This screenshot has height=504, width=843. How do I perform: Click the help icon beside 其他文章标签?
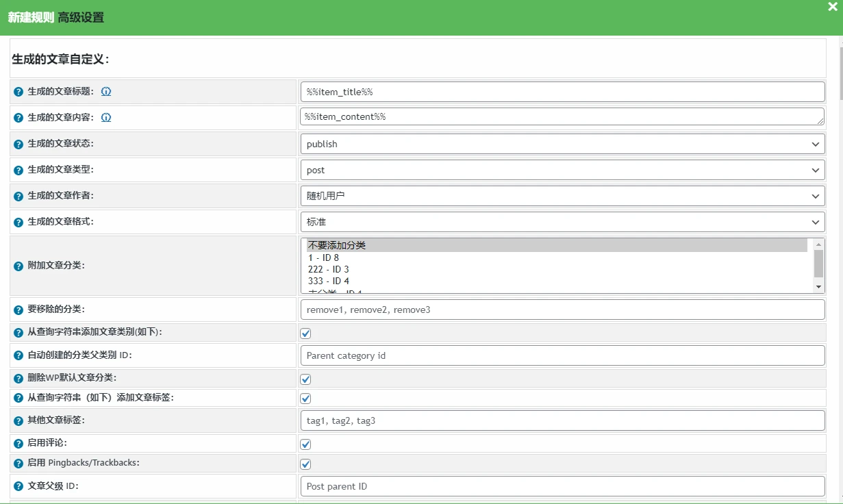[x=17, y=420]
